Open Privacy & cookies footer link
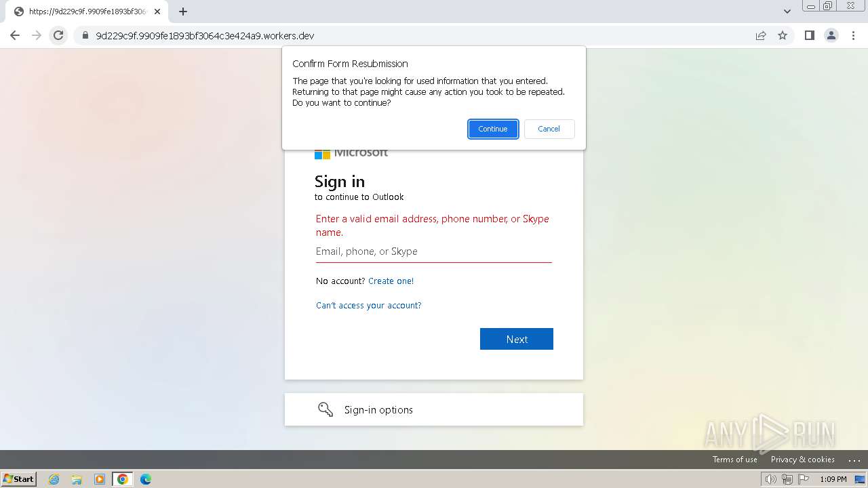Screen dimensions: 868x488 (x=802, y=460)
